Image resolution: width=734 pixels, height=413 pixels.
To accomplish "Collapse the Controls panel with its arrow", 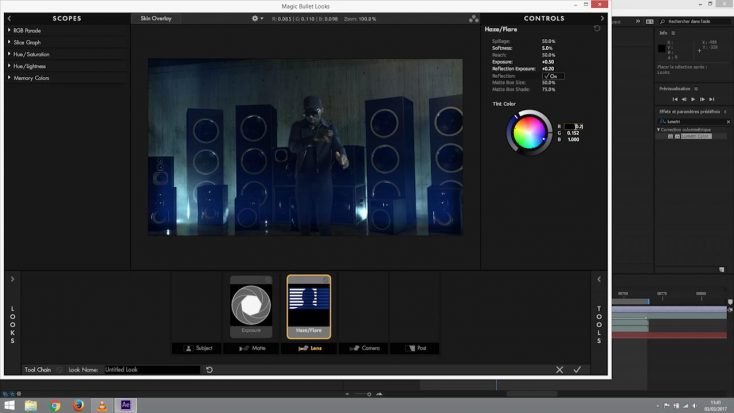I will tap(602, 18).
